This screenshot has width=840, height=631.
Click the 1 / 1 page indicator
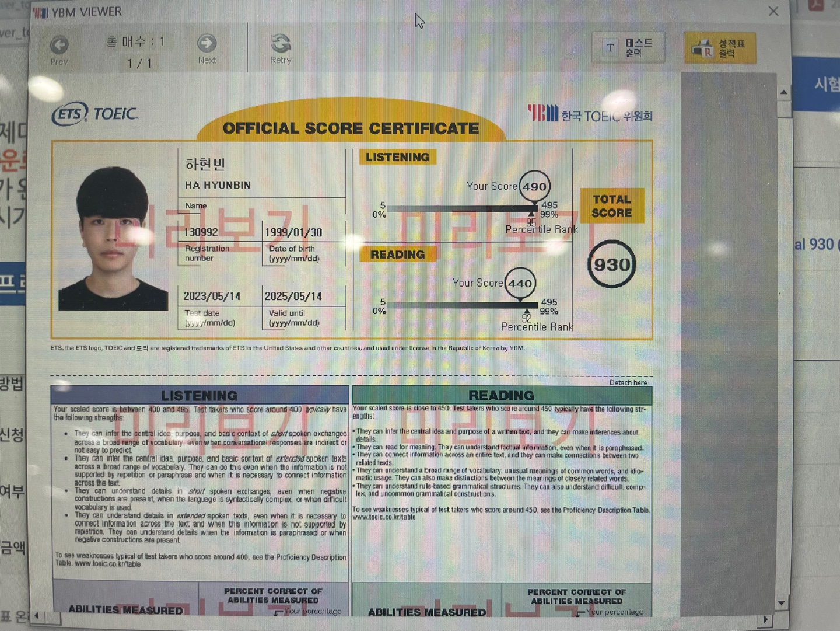click(x=139, y=63)
